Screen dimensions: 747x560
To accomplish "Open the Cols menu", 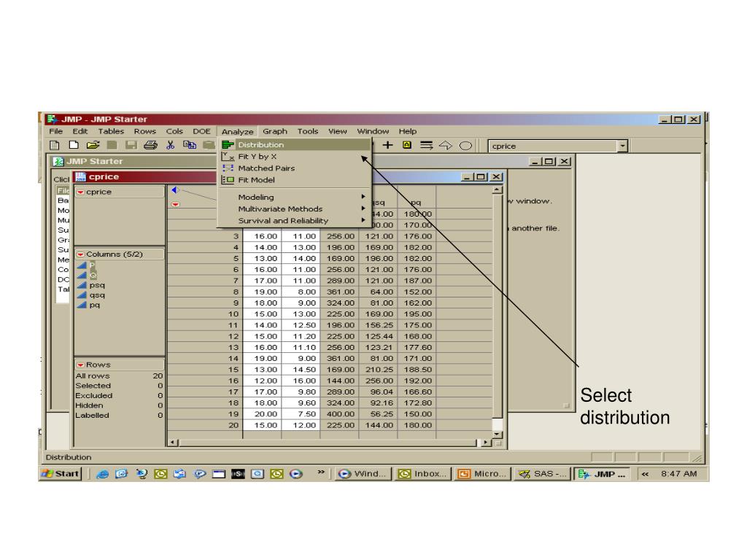I will [x=174, y=131].
